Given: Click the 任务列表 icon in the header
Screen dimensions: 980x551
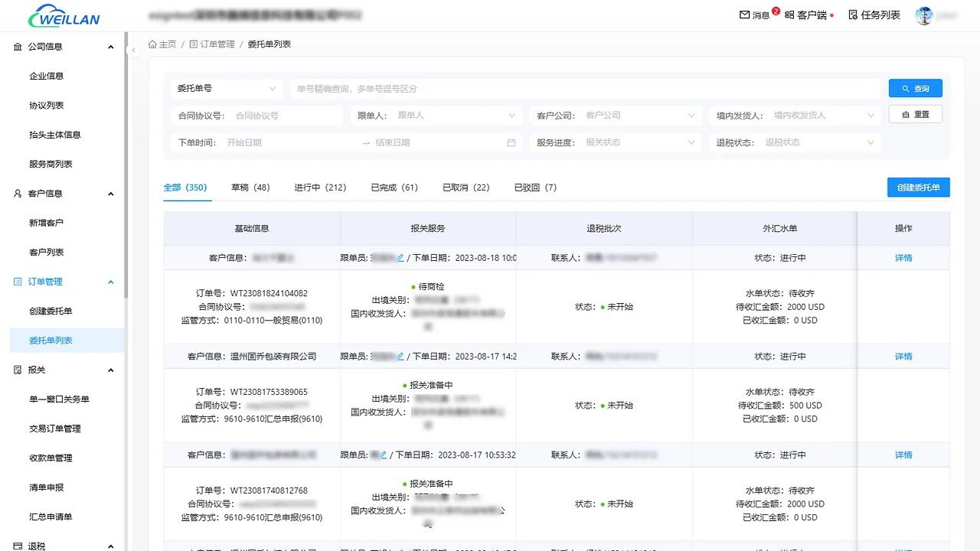Looking at the screenshot, I should coord(852,14).
